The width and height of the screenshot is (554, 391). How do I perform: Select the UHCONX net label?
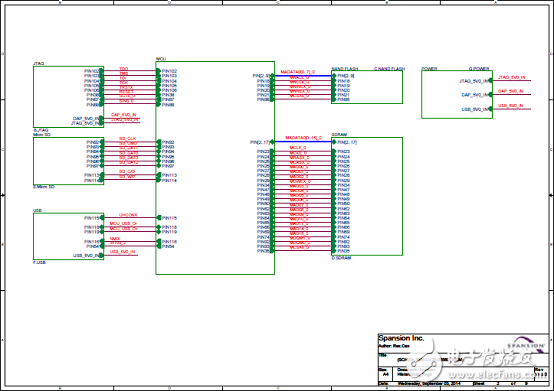point(128,215)
